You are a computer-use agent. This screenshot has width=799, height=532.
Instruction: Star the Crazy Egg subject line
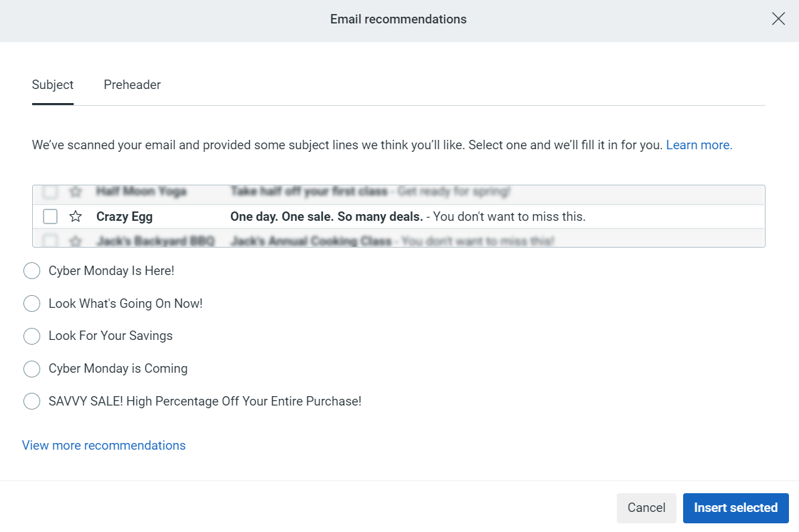75,215
